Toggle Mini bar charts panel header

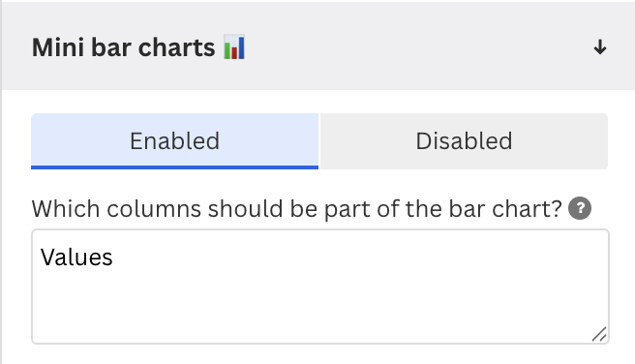click(x=318, y=46)
